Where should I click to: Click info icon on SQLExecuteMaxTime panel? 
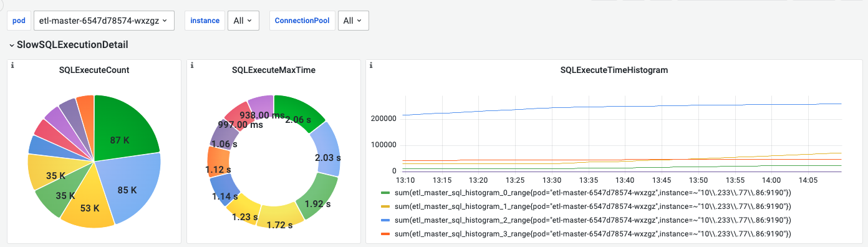click(192, 65)
